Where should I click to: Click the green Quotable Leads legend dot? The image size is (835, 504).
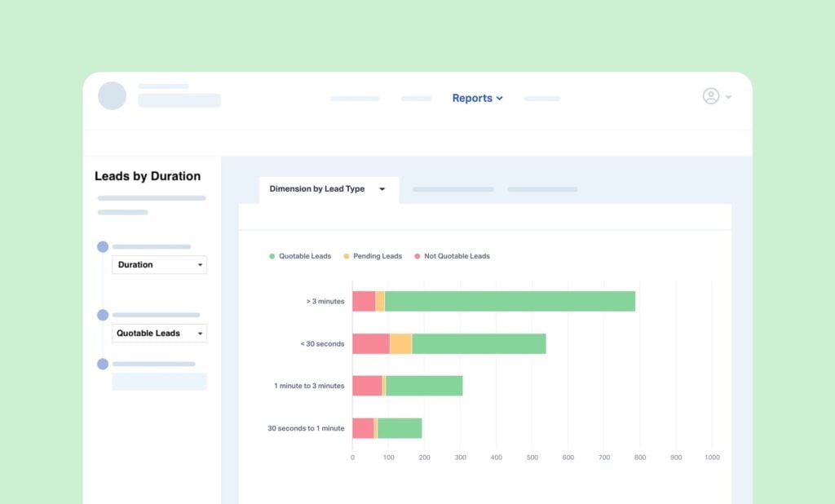pyautogui.click(x=272, y=256)
